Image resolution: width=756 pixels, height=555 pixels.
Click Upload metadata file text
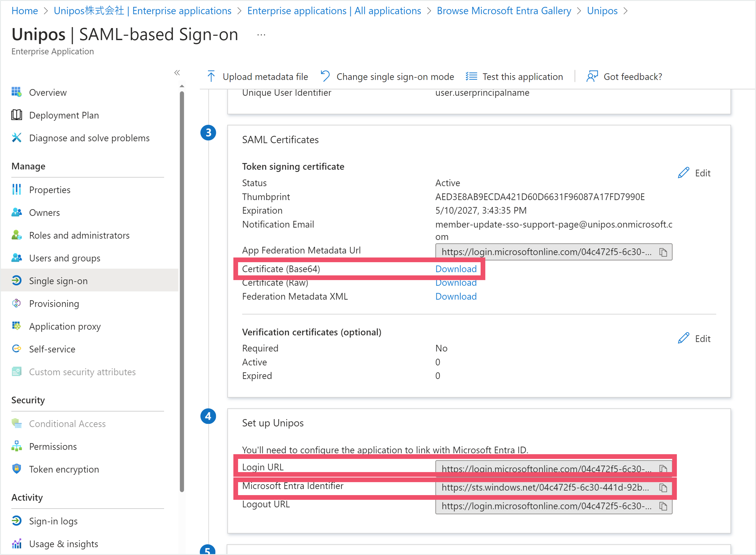(x=265, y=77)
